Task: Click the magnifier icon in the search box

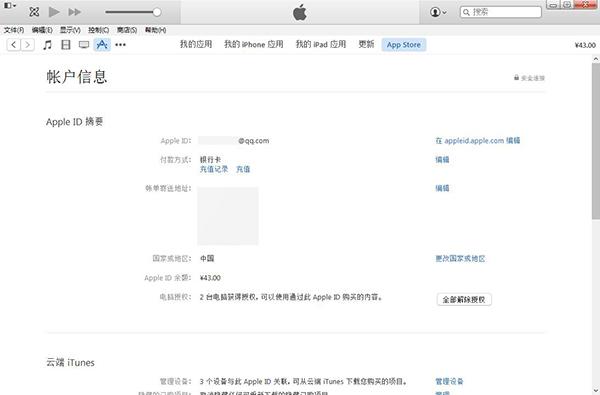Action: tap(466, 12)
